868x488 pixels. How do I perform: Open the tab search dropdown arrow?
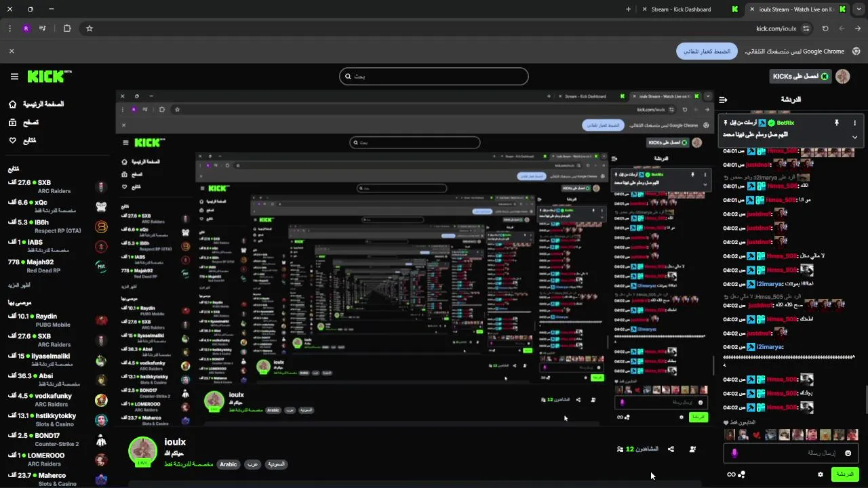(x=858, y=9)
